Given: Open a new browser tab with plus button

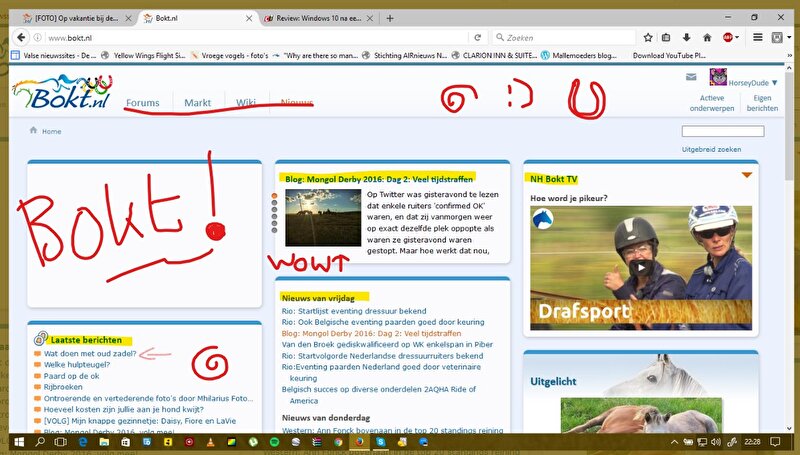Looking at the screenshot, I should coord(390,18).
